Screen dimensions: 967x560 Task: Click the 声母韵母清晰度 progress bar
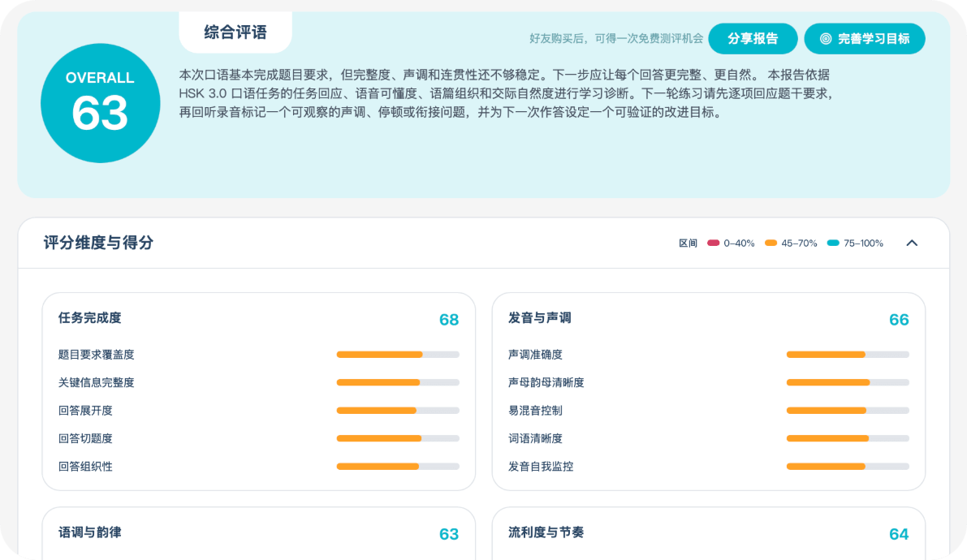coord(848,382)
